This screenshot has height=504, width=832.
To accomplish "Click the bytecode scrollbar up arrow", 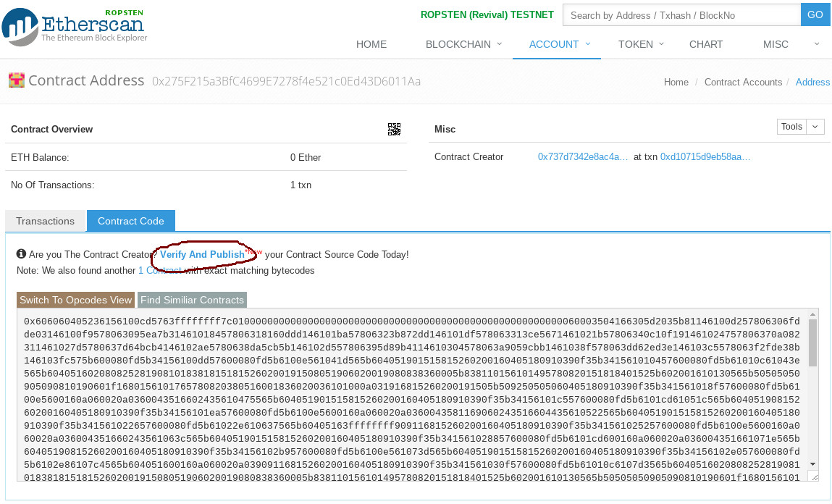I will (813, 314).
